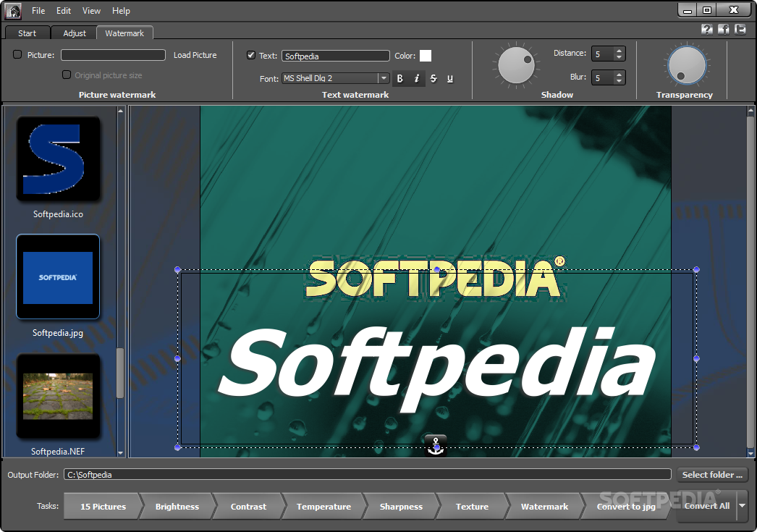The image size is (757, 532).
Task: Enable the Picture watermark checkbox
Action: pos(17,54)
